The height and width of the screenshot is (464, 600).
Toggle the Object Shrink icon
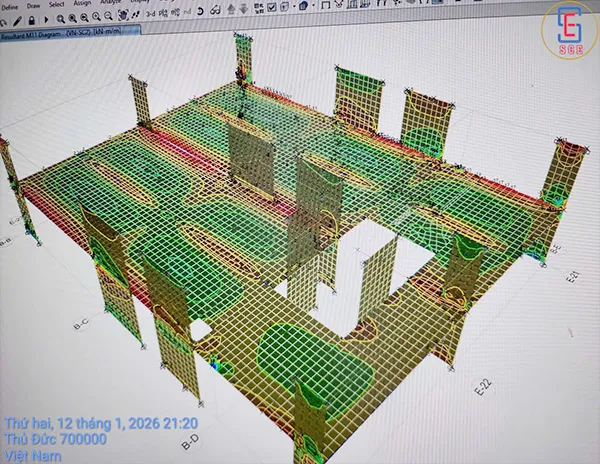tap(259, 8)
